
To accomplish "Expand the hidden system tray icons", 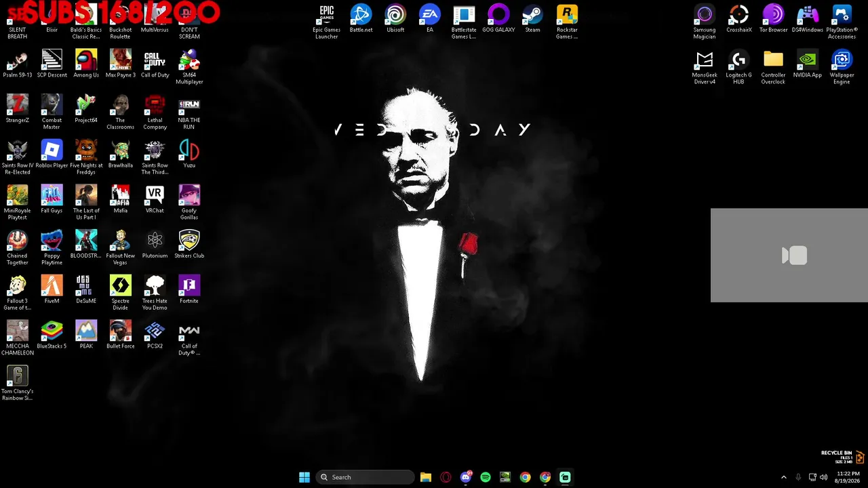I will (x=784, y=477).
